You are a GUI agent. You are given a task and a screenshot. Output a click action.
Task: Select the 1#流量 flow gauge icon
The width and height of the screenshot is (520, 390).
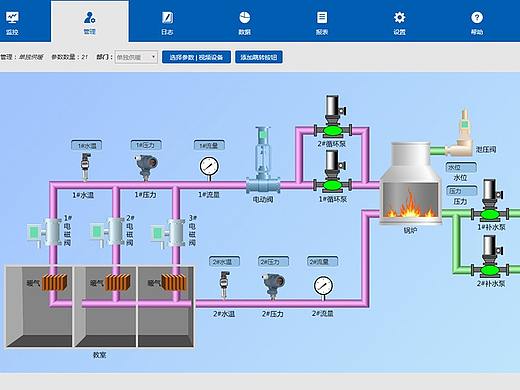click(x=209, y=168)
